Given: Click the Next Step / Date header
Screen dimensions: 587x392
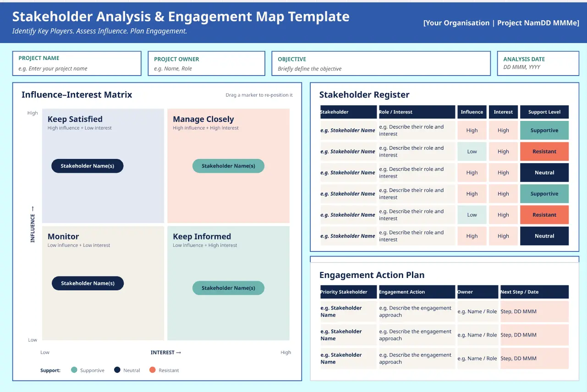Looking at the screenshot, I should tap(534, 292).
